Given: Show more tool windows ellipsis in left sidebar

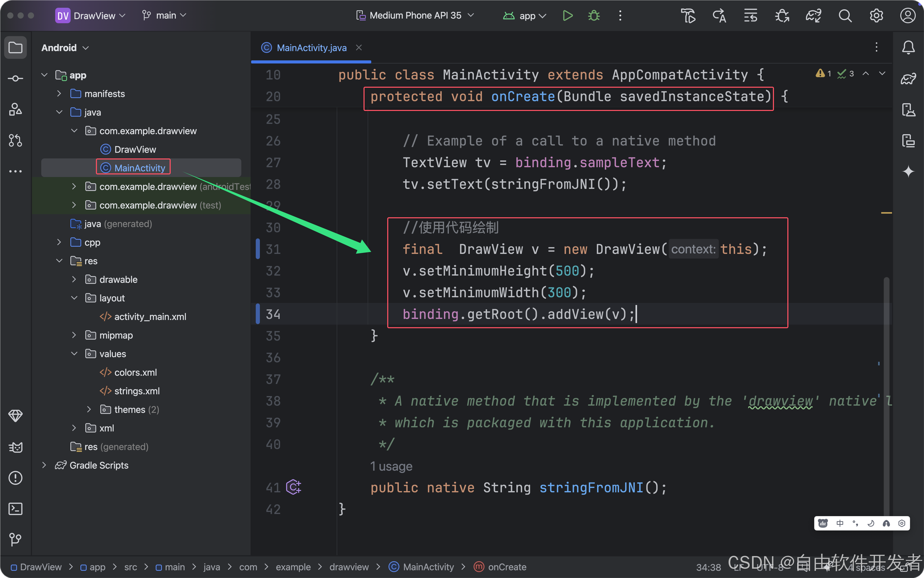Looking at the screenshot, I should click(x=15, y=171).
